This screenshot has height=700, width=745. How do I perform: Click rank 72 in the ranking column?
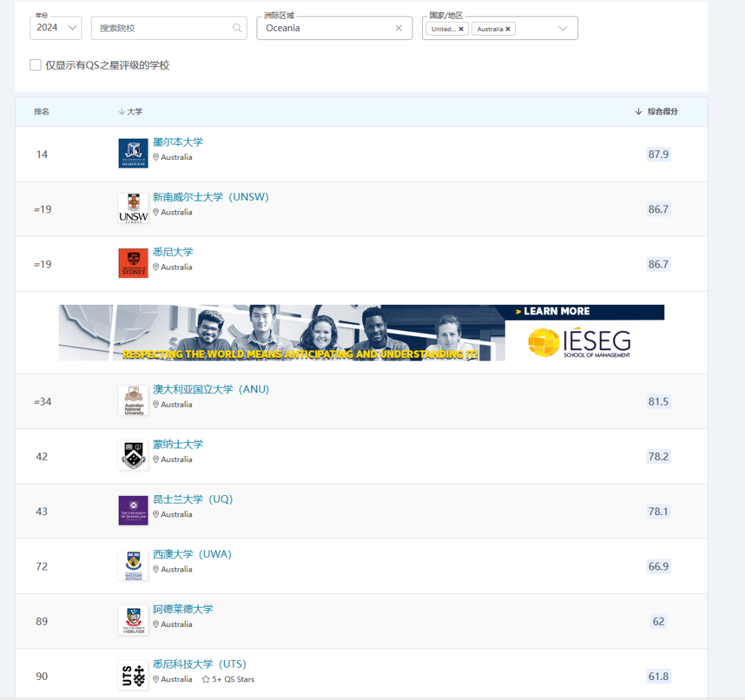42,567
